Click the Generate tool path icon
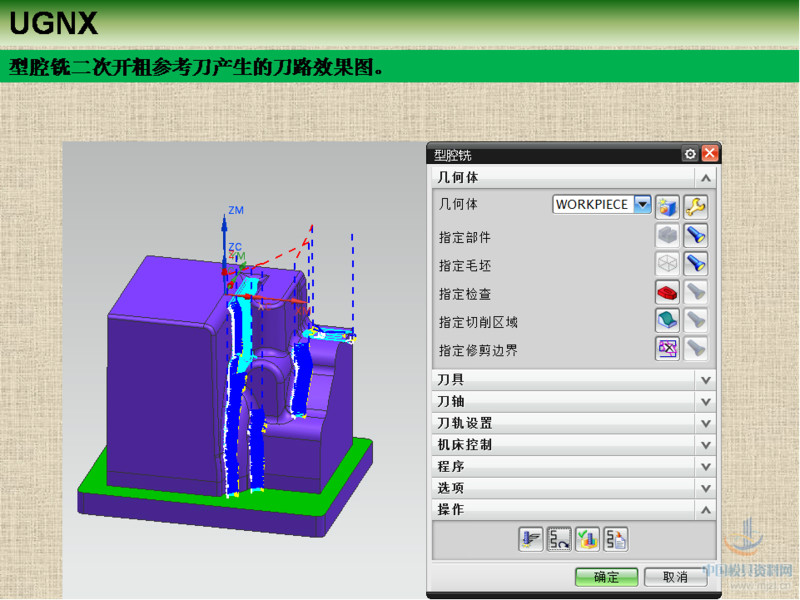The width and height of the screenshot is (800, 600). (x=531, y=539)
